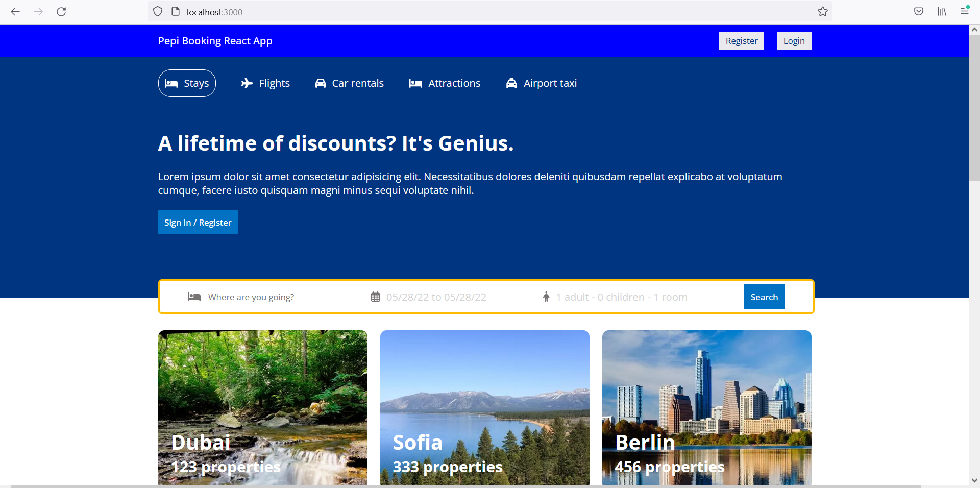Click the Sign in / Register button
The height and width of the screenshot is (488, 980).
point(198,222)
